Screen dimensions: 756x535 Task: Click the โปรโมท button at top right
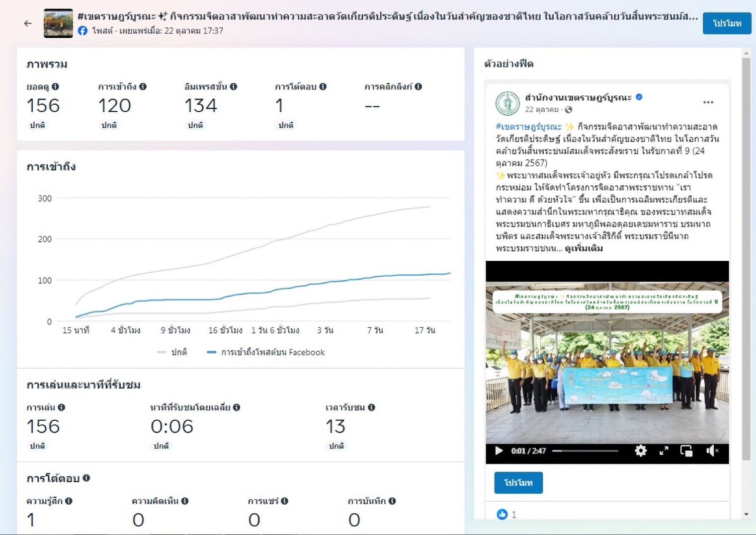tap(727, 23)
